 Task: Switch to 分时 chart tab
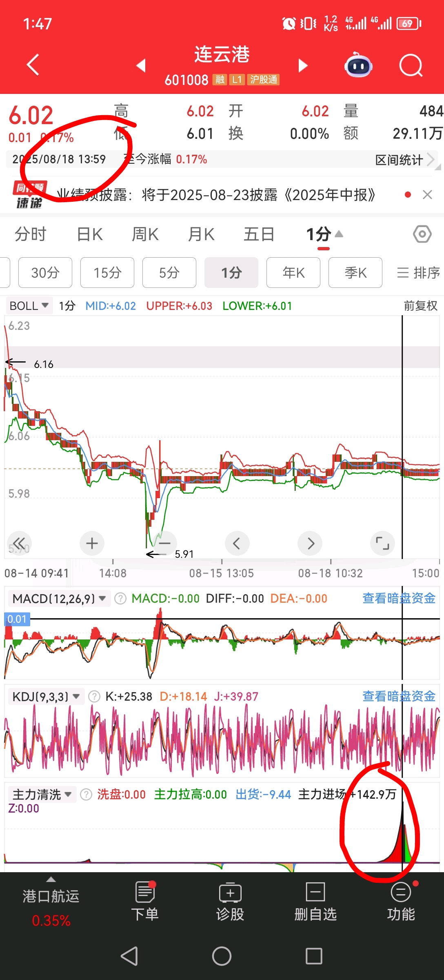(x=31, y=234)
